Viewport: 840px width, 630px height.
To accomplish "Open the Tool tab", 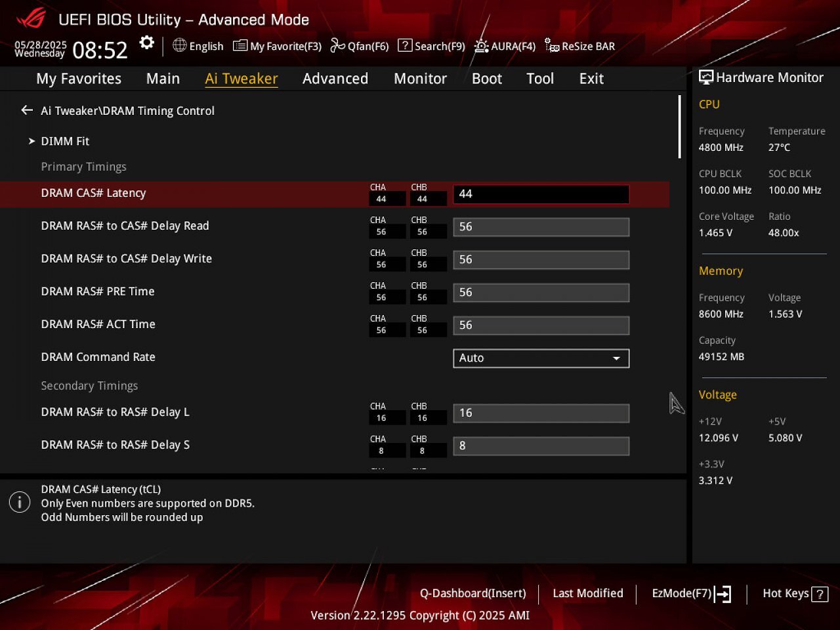I will pyautogui.click(x=540, y=79).
